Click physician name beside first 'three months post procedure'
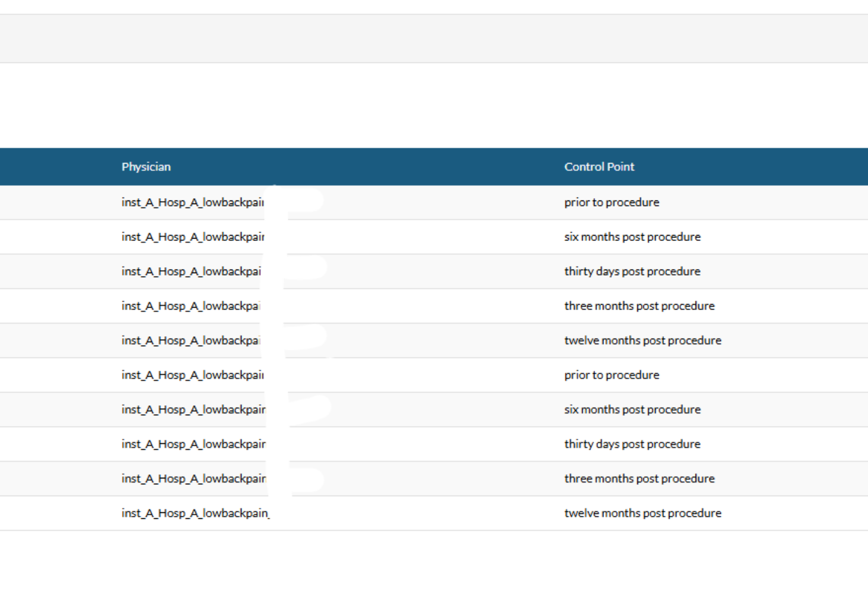Image resolution: width=868 pixels, height=595 pixels. point(191,306)
